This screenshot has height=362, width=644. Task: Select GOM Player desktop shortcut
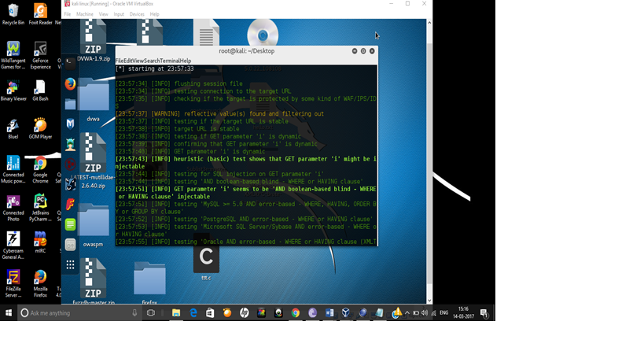click(x=40, y=128)
